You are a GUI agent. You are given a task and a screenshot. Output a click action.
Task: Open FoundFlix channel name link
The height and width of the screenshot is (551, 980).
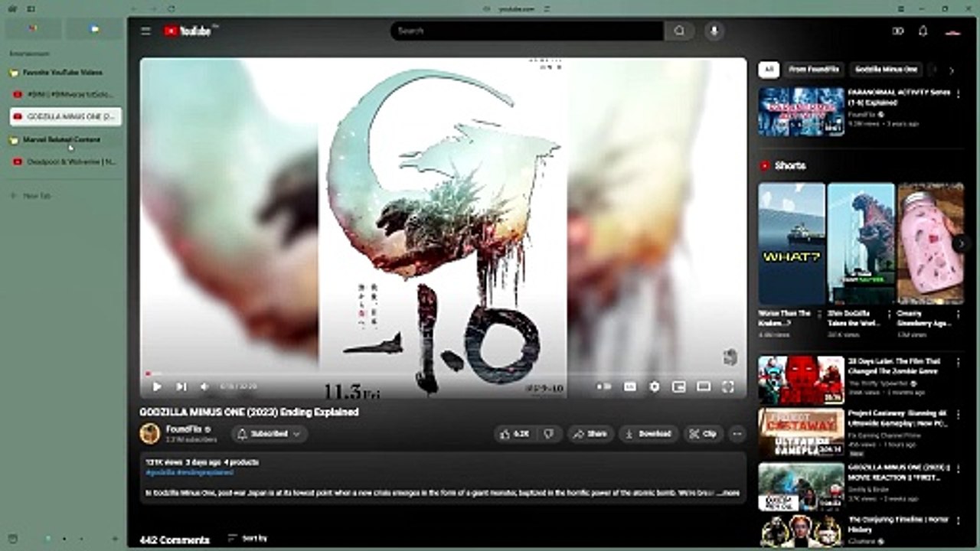coord(184,429)
